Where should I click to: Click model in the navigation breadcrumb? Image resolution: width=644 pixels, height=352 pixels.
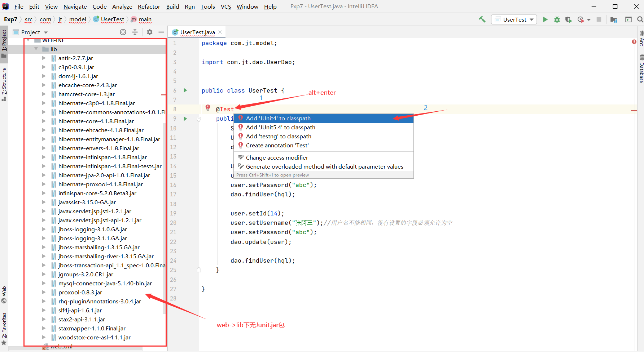(x=78, y=19)
